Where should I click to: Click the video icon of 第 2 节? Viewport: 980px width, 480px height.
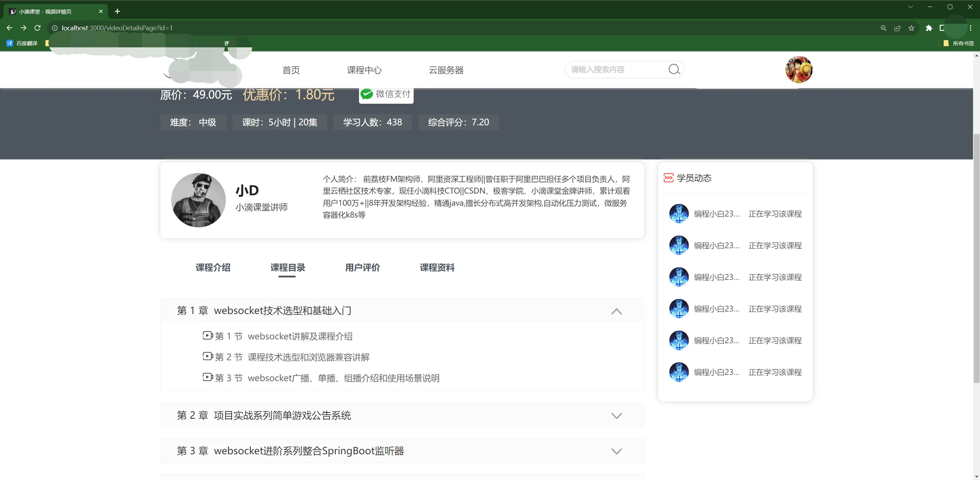[x=207, y=356]
